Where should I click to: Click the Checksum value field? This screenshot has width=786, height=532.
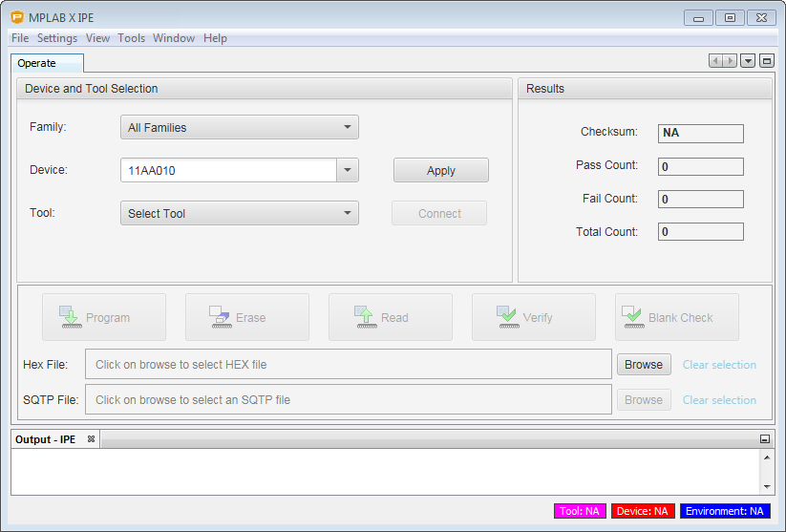pos(700,134)
